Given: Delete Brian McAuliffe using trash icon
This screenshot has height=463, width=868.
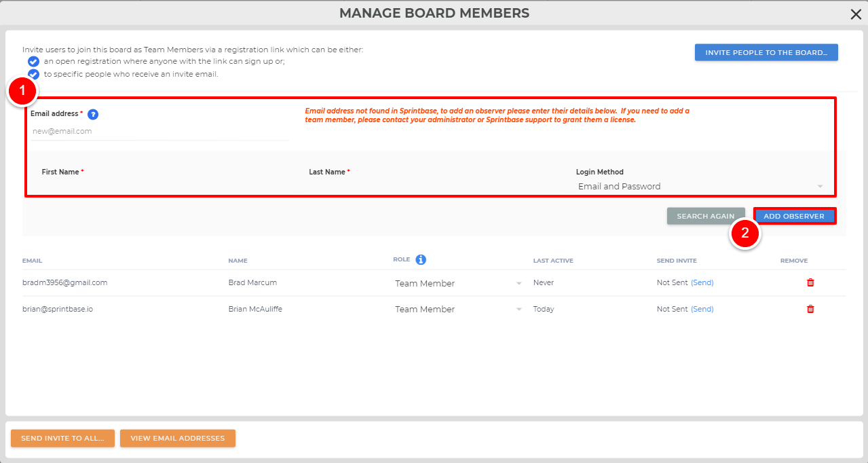Looking at the screenshot, I should [810, 309].
